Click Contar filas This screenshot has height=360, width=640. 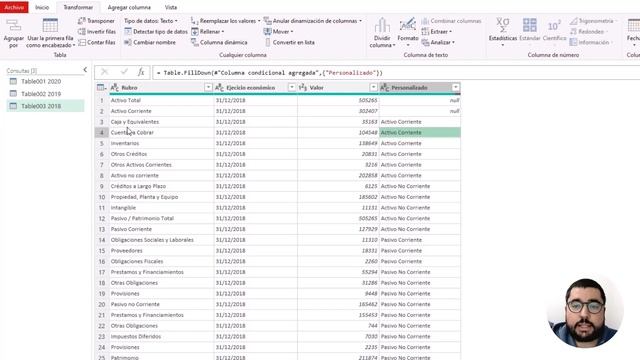[x=97, y=42]
